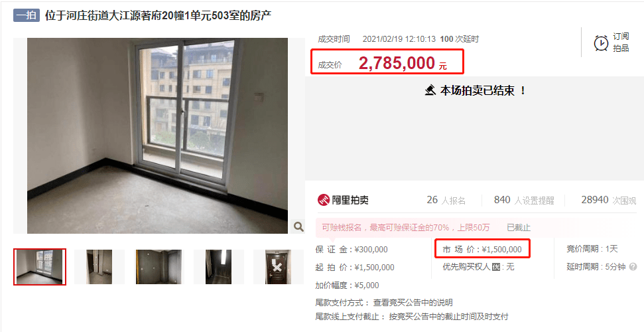Click the gavel icon beside 本场拍卖已结束
The width and height of the screenshot is (644, 332).
(430, 90)
